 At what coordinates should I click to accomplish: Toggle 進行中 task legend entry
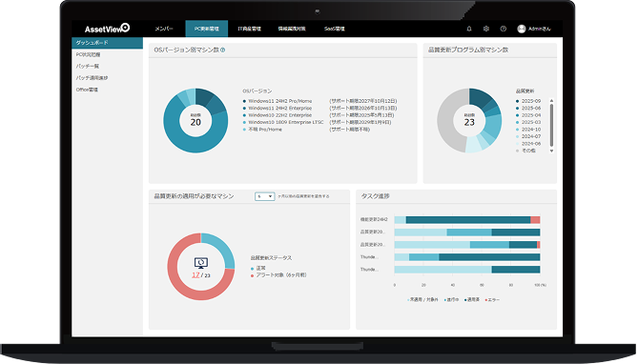point(452,300)
